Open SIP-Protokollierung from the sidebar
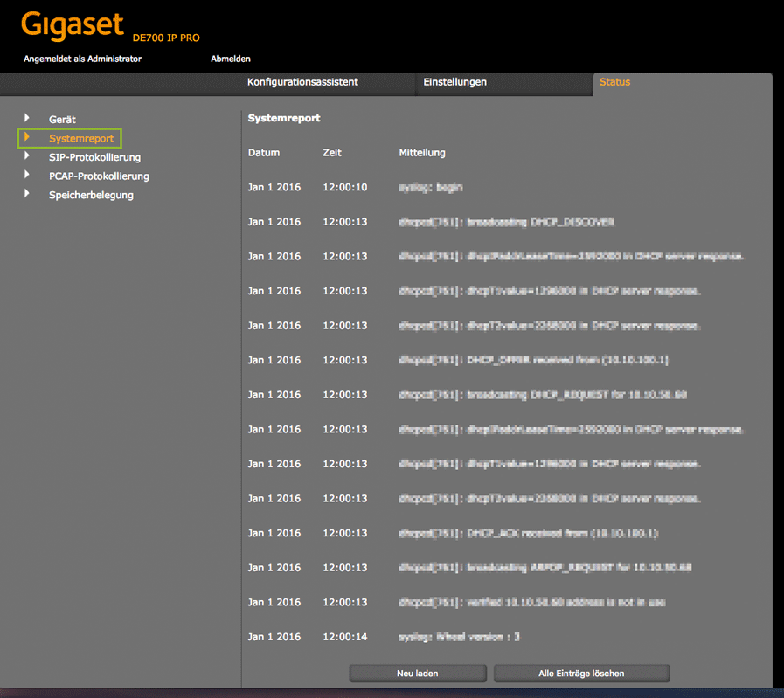 [x=94, y=158]
